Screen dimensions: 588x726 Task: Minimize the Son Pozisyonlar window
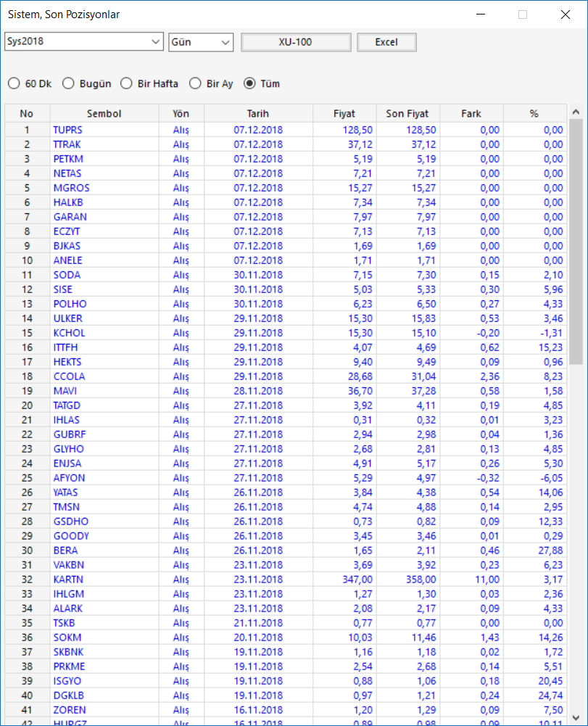[481, 15]
